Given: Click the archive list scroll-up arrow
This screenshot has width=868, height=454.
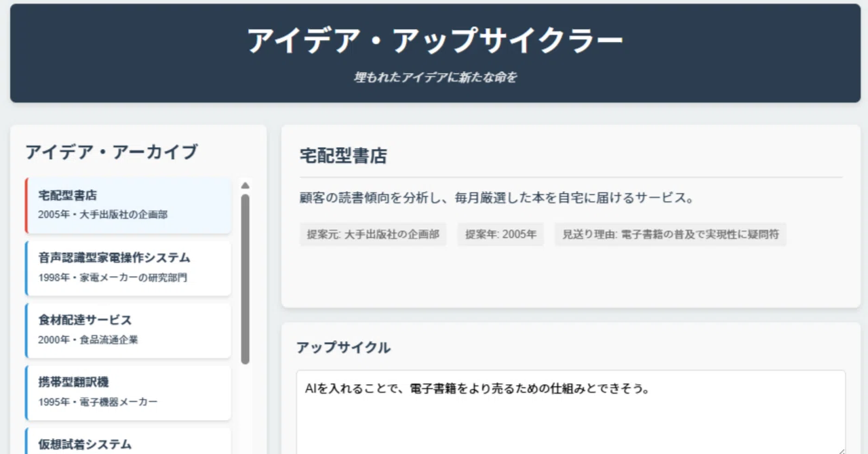Looking at the screenshot, I should pyautogui.click(x=245, y=185).
